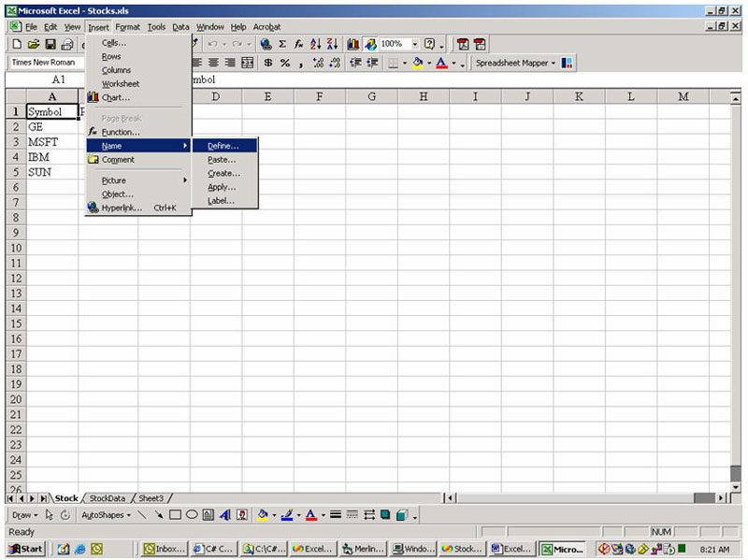Open the Zoom 100% dropdown
Viewport: 748px width, 560px height.
click(414, 44)
